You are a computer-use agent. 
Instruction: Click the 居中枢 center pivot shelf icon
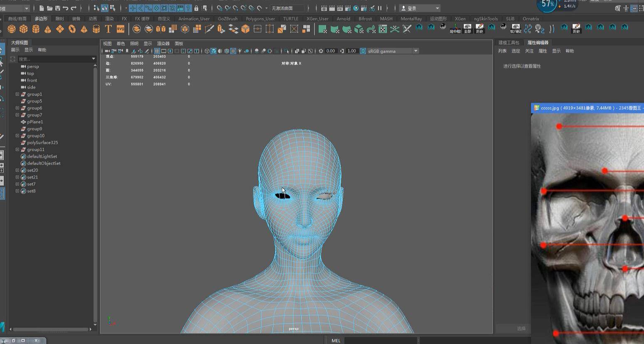pos(455,28)
